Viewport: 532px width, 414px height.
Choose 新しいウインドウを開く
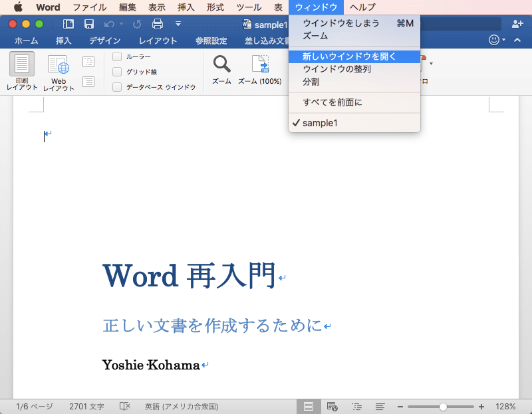[x=354, y=56]
